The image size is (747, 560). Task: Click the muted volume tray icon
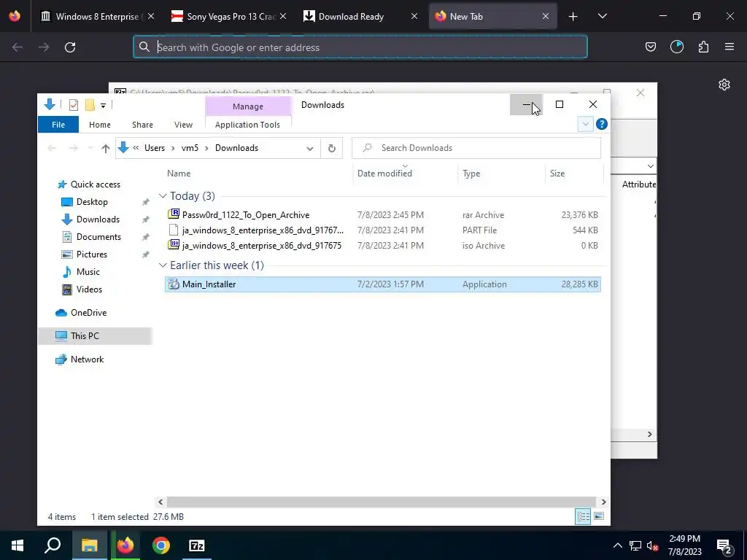pyautogui.click(x=652, y=546)
